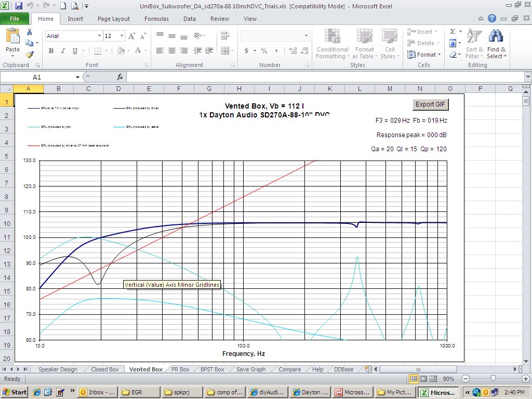Click the Clear eraser icon
The height and width of the screenshot is (399, 532).
coord(453,55)
